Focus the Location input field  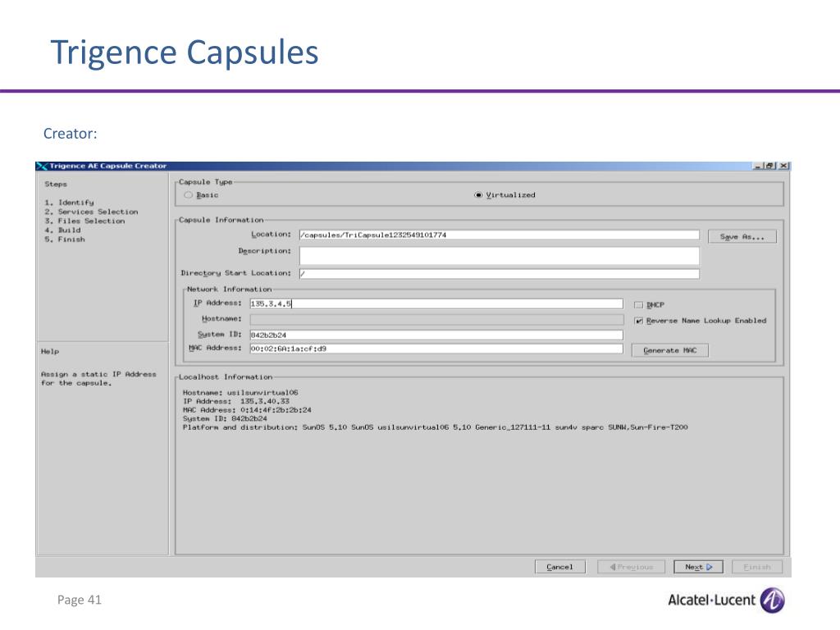[500, 235]
